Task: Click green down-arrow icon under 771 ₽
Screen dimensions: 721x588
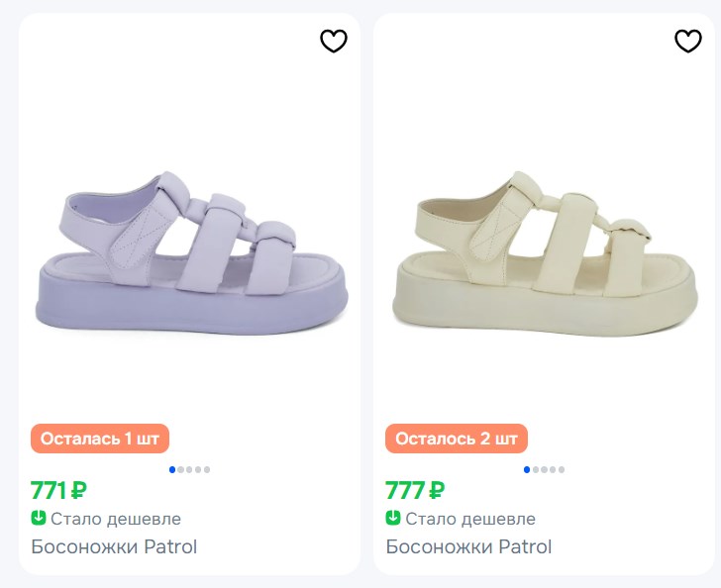Action: click(39, 518)
